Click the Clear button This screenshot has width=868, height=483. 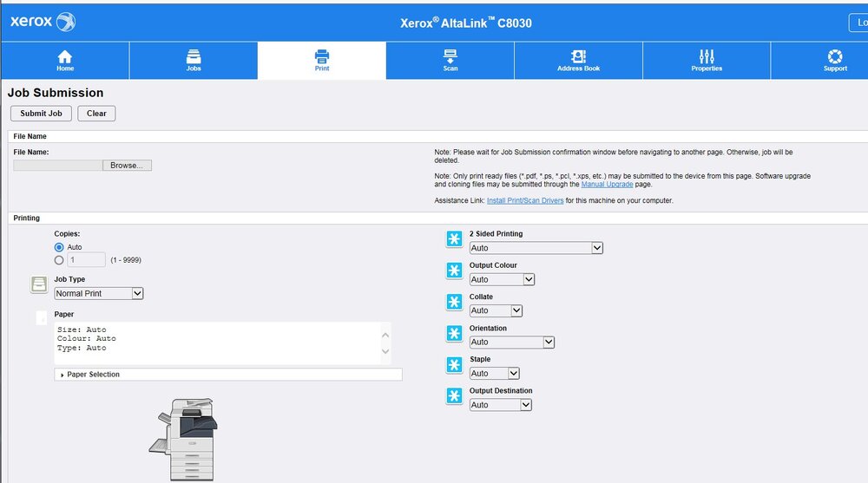pos(96,114)
